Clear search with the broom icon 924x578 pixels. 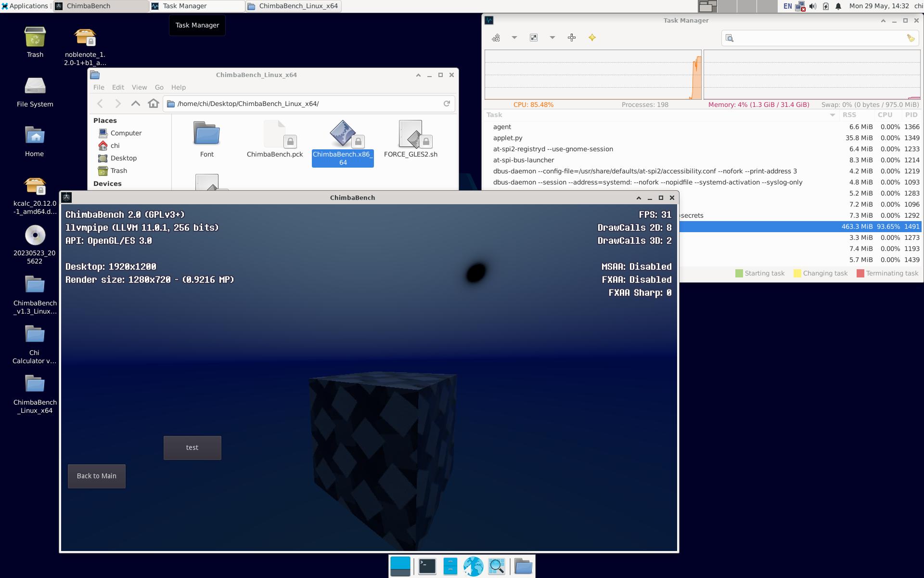[x=911, y=38]
